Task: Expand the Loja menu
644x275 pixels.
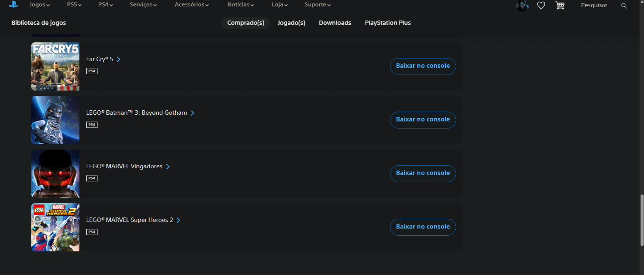Action: [x=280, y=5]
